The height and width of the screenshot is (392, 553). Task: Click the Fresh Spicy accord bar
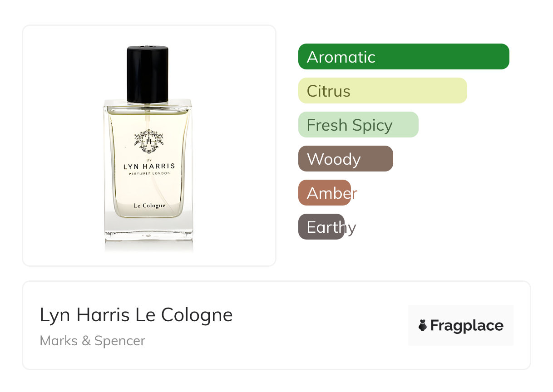pyautogui.click(x=358, y=125)
